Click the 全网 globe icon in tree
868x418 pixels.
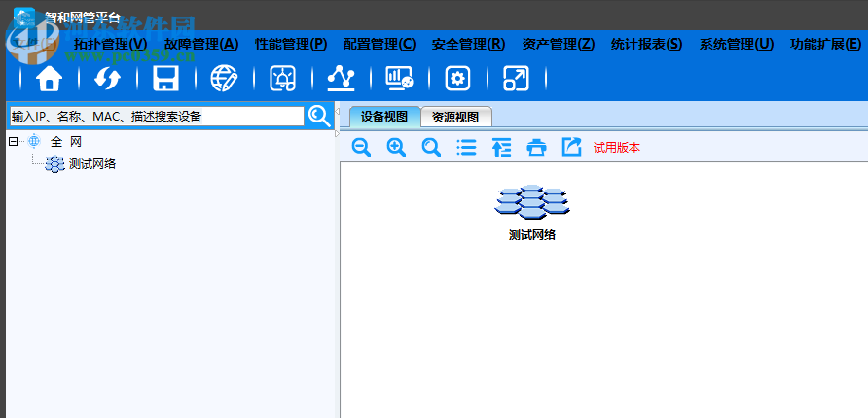coord(34,142)
